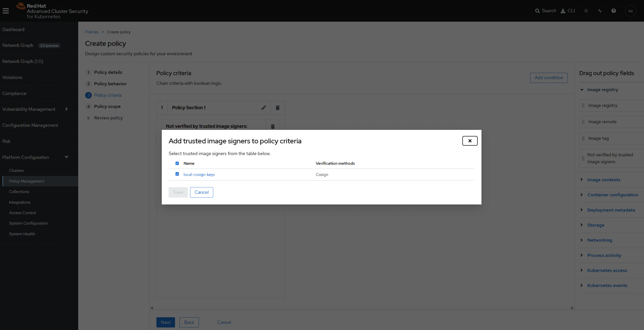The width and height of the screenshot is (644, 330).
Task: Expand the Deployment metadata category
Action: pyautogui.click(x=608, y=210)
